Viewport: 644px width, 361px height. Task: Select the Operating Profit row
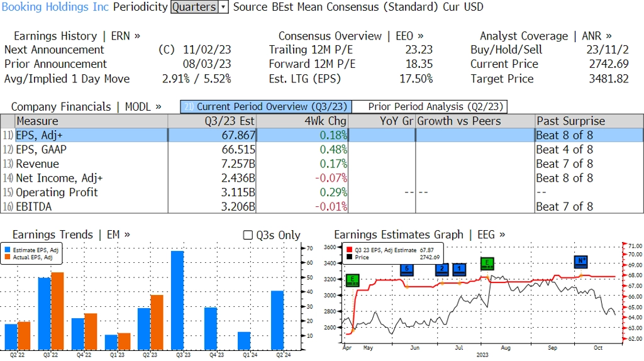322,192
